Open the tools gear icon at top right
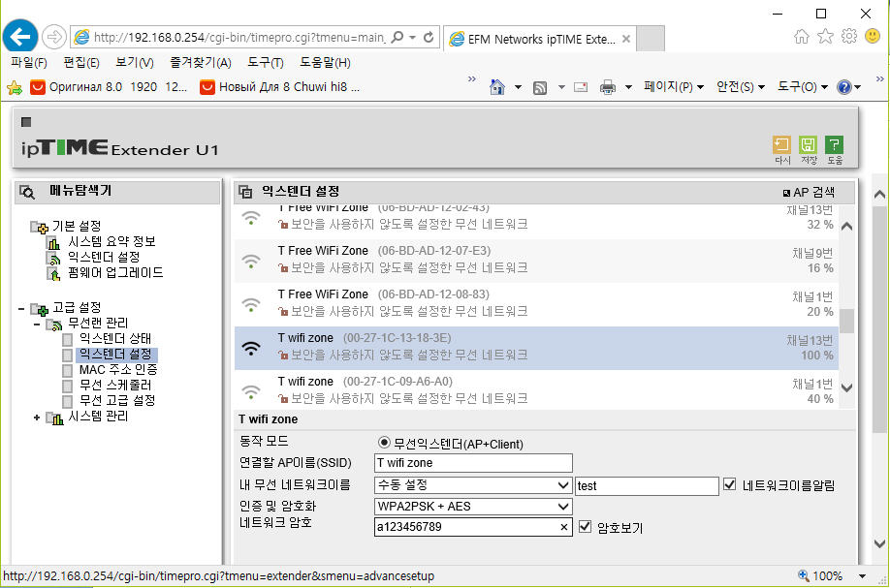 coord(848,37)
